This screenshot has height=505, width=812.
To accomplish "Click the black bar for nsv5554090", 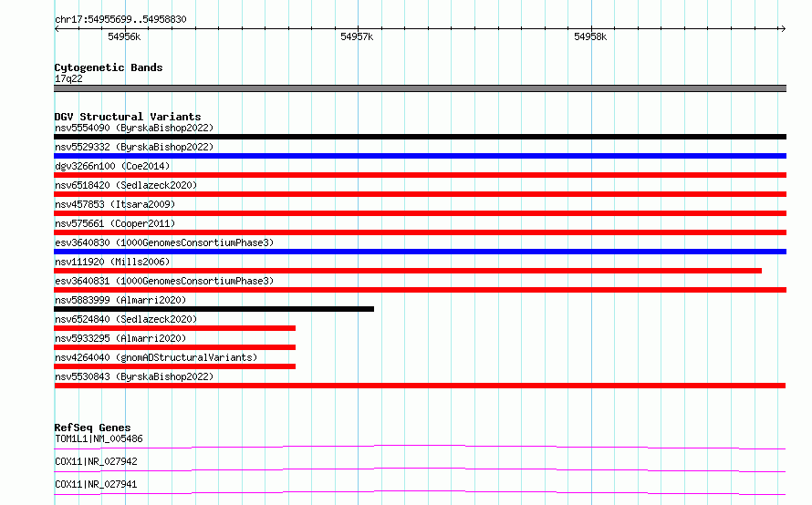I will [x=420, y=137].
